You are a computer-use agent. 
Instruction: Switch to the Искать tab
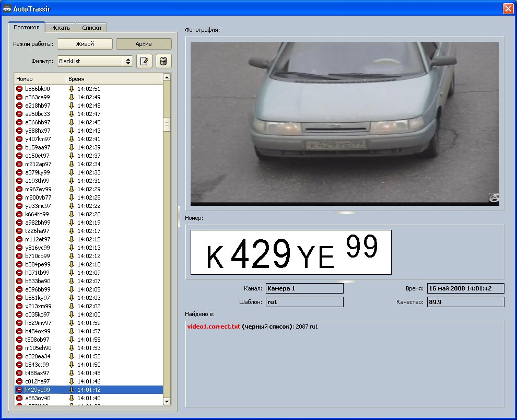point(61,28)
